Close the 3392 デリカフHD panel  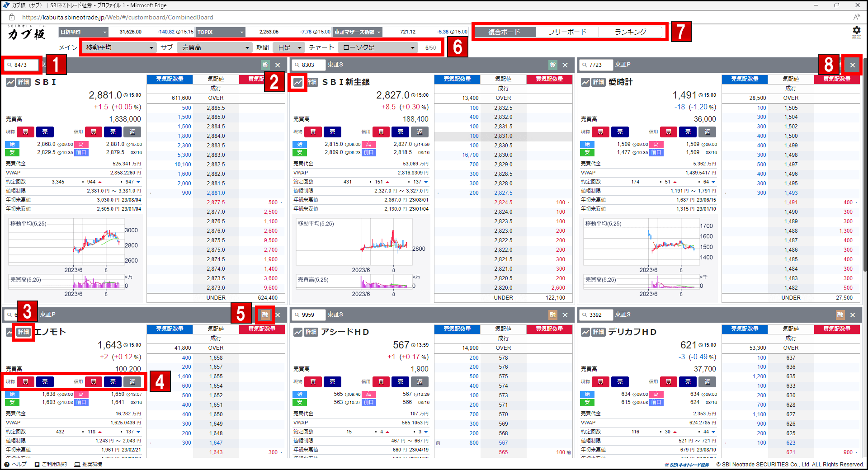coord(853,315)
